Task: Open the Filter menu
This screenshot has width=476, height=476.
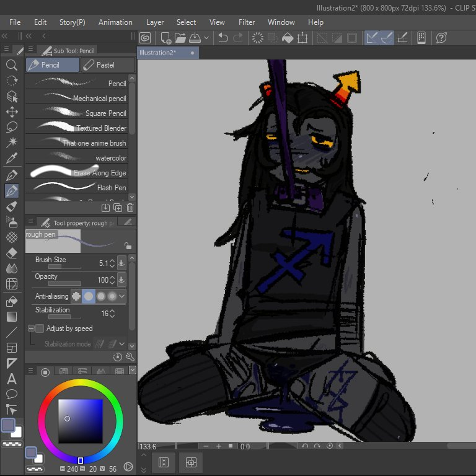Action: pyautogui.click(x=247, y=22)
